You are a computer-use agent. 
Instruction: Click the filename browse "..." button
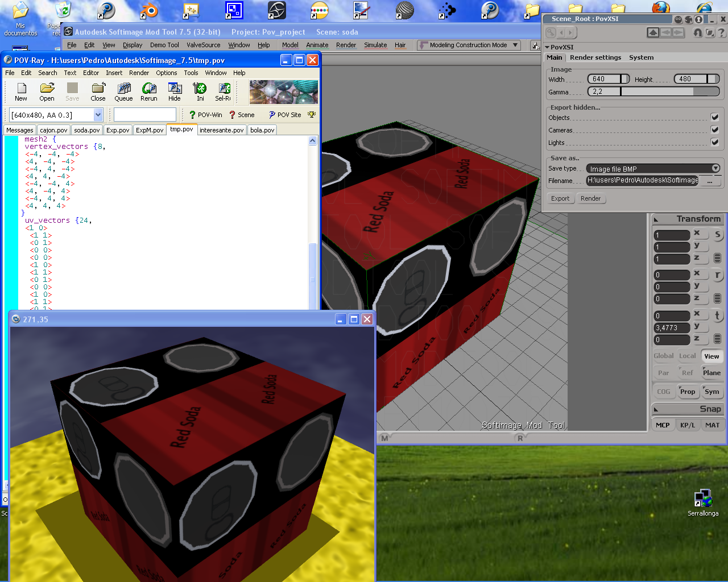click(709, 181)
